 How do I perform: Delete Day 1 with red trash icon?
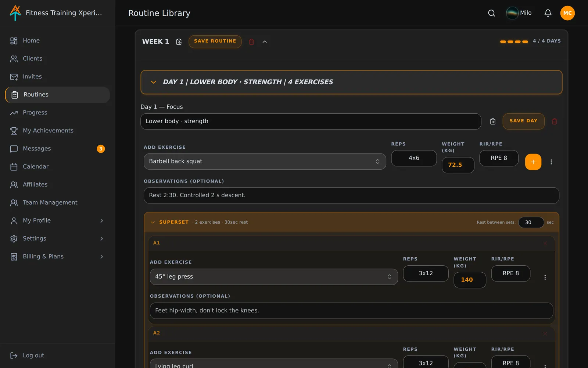tap(554, 121)
